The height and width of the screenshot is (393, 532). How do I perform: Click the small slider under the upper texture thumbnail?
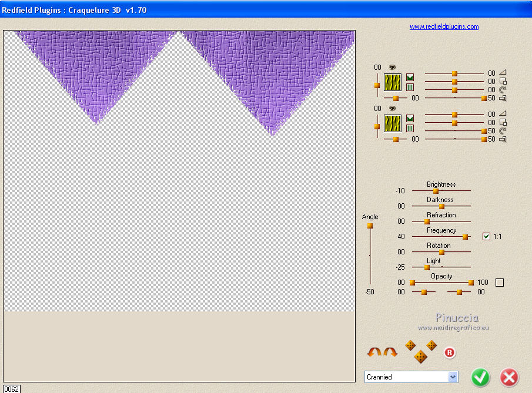(x=396, y=98)
